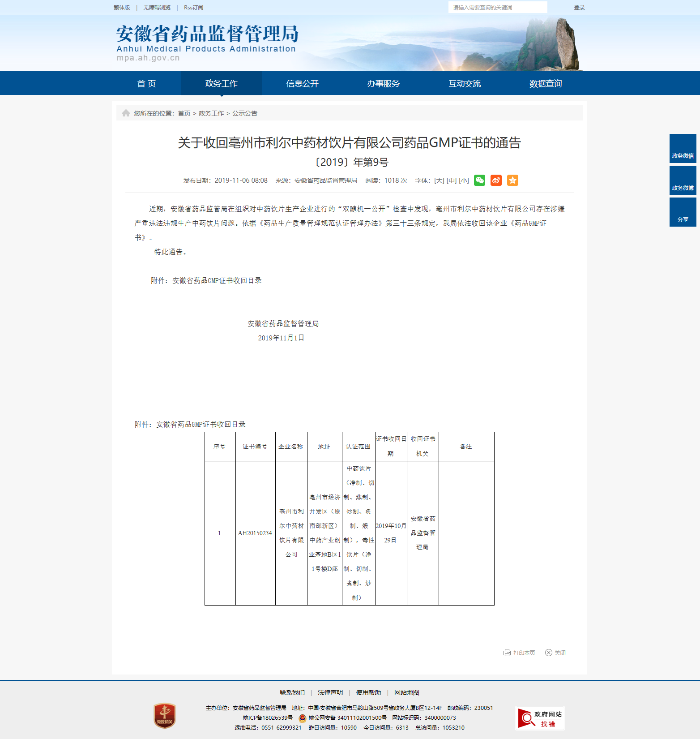
Task: Share article via green WeChat icon
Action: click(479, 180)
